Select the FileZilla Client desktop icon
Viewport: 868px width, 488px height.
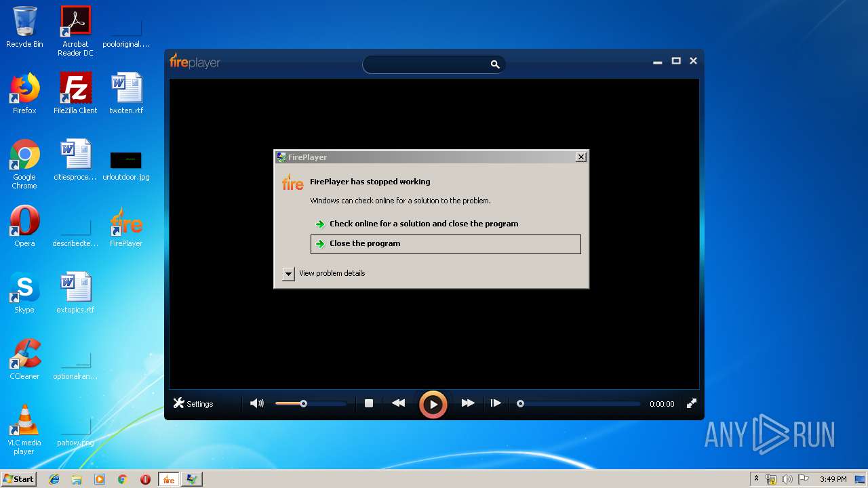tap(75, 94)
